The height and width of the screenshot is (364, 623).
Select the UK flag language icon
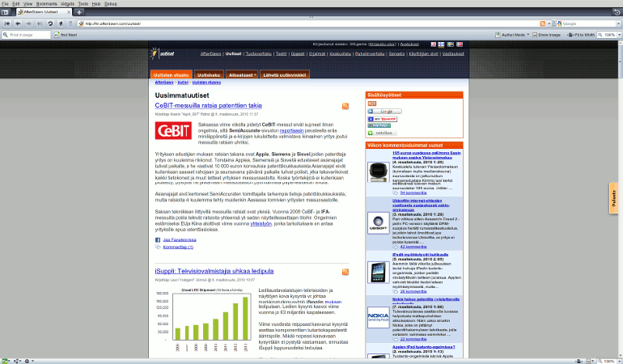coord(434,44)
